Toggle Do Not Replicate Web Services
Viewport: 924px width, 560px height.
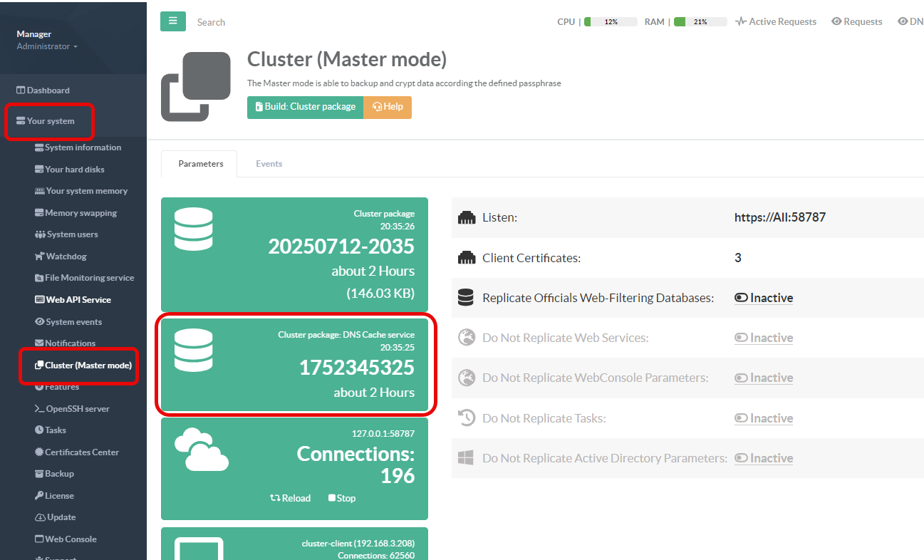(x=764, y=338)
